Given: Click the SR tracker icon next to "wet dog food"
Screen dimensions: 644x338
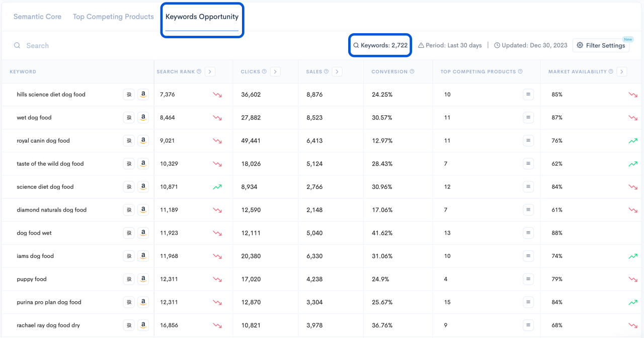Looking at the screenshot, I should click(x=129, y=117).
